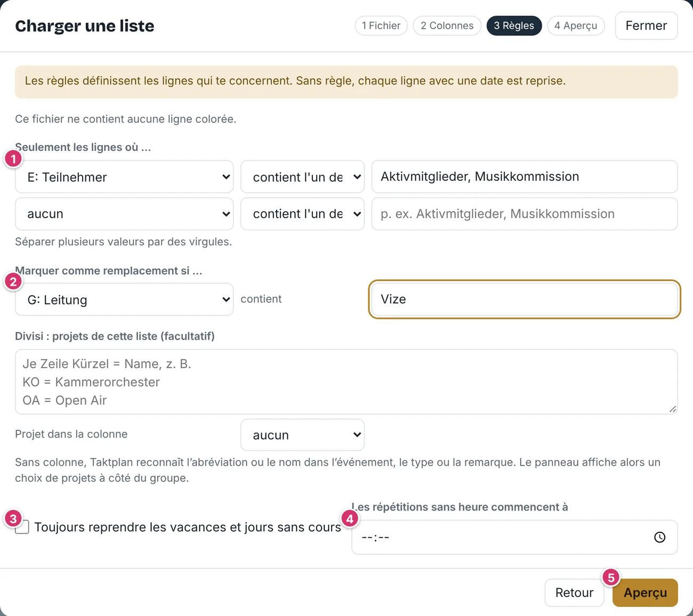
Task: Click the "Sans colonne, Taktplan reconnaît" help text
Action: (x=337, y=470)
